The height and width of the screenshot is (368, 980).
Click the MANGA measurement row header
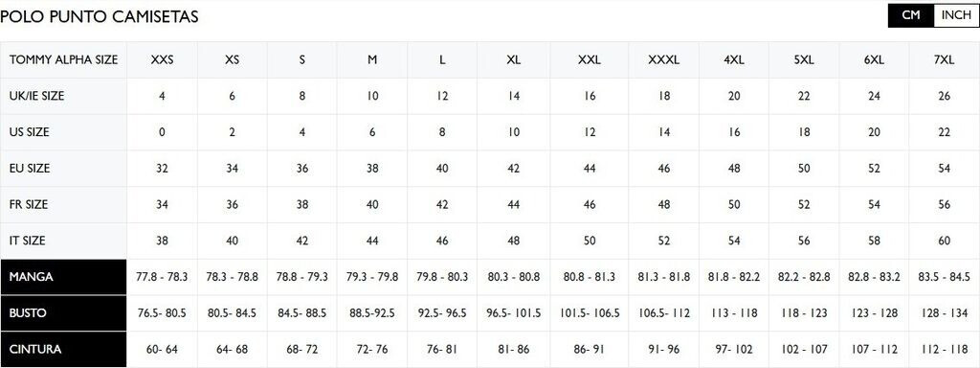(x=63, y=277)
